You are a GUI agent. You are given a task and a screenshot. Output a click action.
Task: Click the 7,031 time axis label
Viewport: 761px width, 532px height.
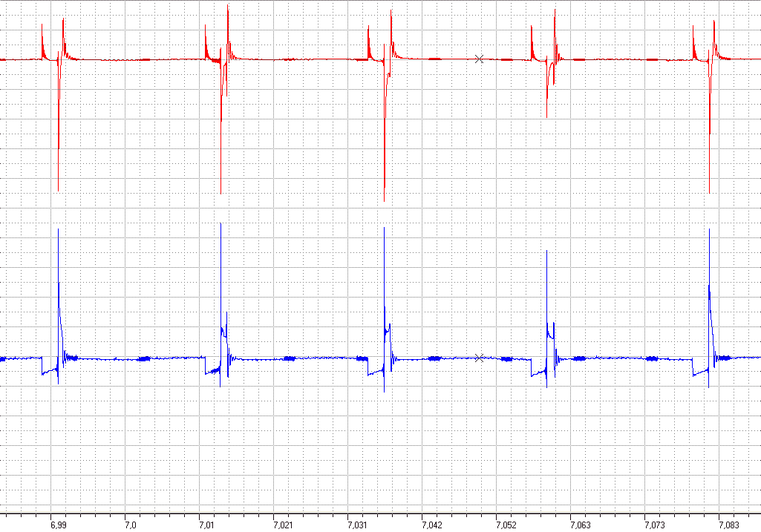(x=356, y=525)
